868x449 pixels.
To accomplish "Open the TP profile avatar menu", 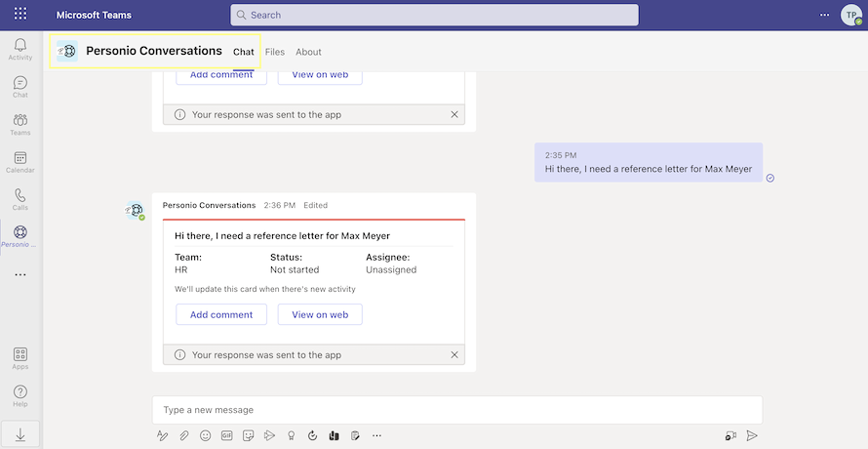I will (x=851, y=15).
